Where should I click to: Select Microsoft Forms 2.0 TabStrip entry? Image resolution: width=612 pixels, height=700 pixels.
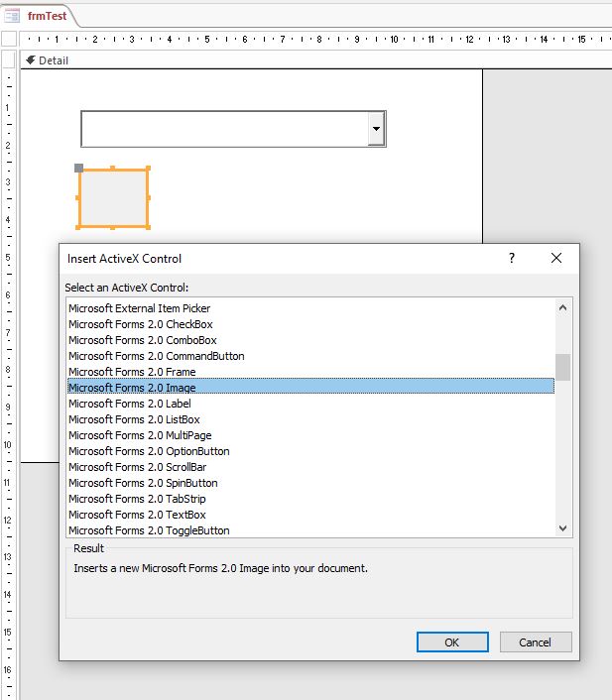point(310,499)
